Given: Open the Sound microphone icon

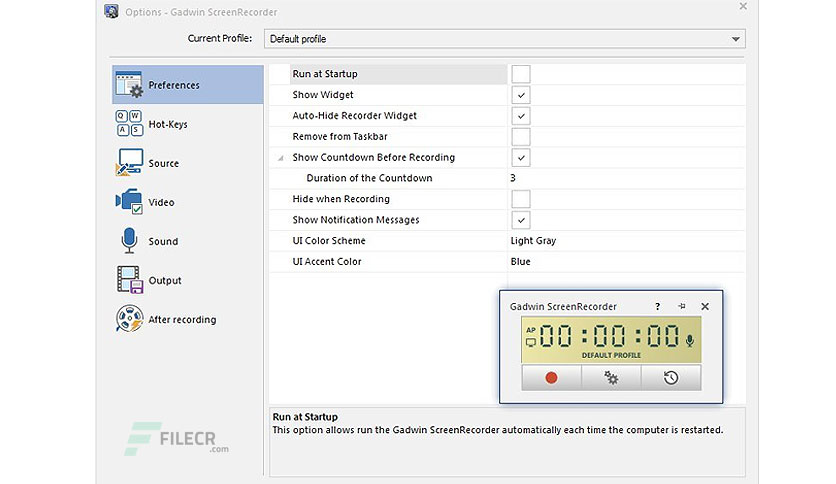Looking at the screenshot, I should 129,240.
